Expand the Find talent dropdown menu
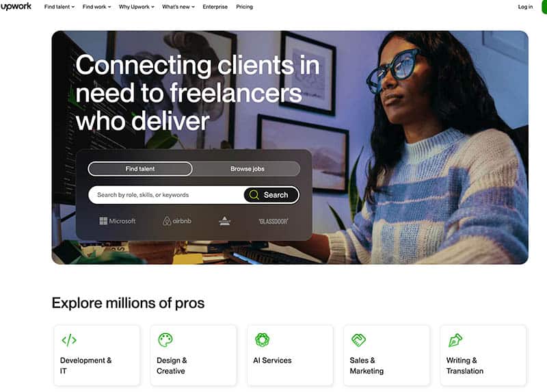Screen dimensions: 547x392 pos(59,7)
